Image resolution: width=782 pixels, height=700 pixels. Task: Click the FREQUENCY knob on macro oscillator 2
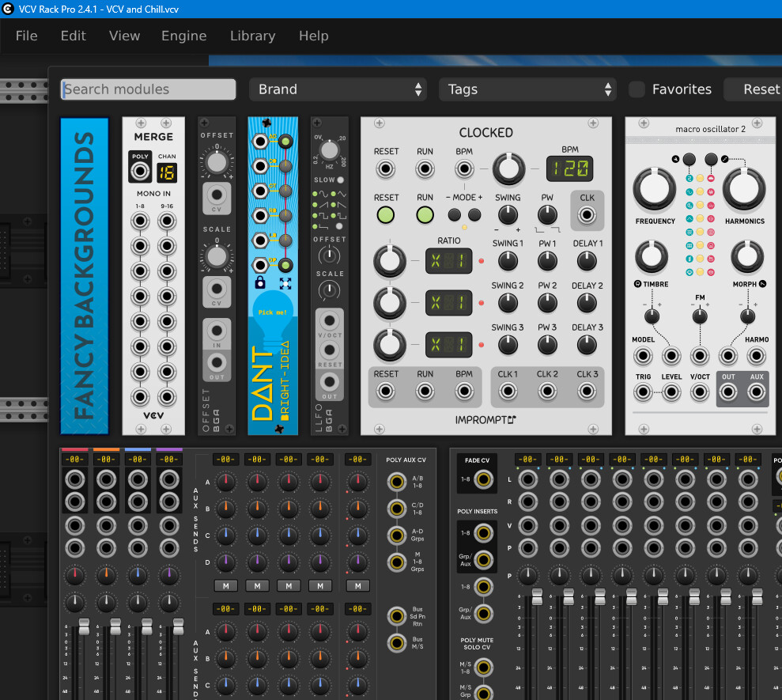pos(655,188)
